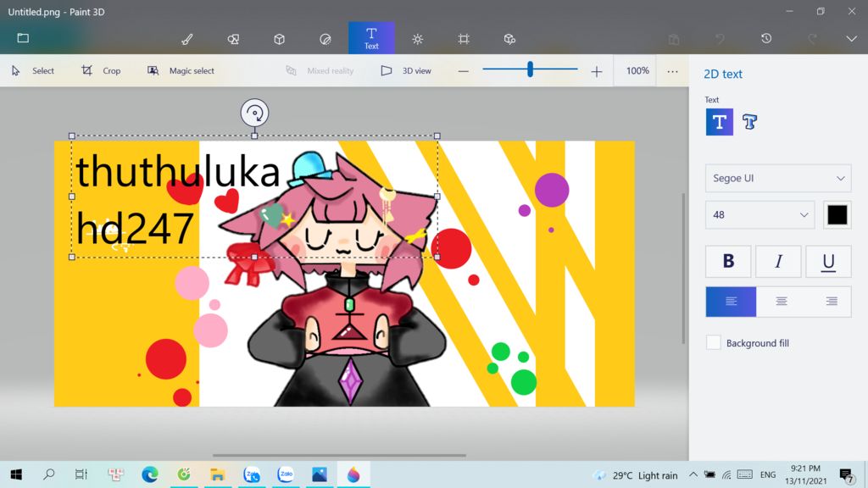The image size is (868, 488).
Task: Click the Redo arrow
Action: pos(812,39)
